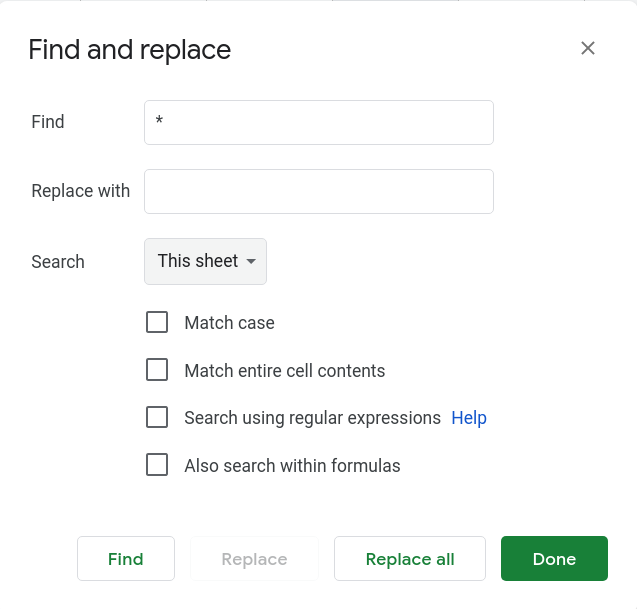Viewport: 637px width, 609px height.
Task: Click the green Done button
Action: pyautogui.click(x=554, y=559)
